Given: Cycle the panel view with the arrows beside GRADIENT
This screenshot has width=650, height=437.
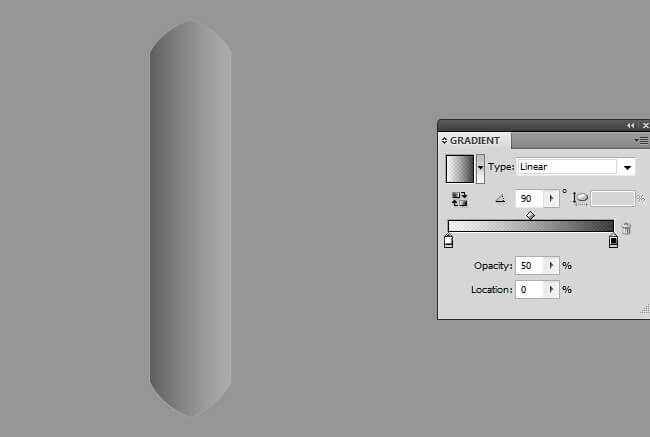Looking at the screenshot, I should [444, 141].
